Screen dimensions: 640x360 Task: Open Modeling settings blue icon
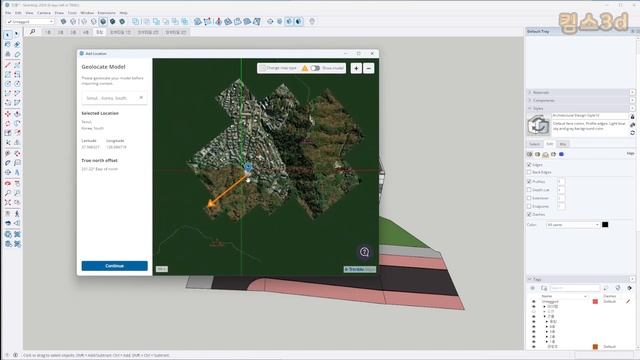(x=562, y=154)
